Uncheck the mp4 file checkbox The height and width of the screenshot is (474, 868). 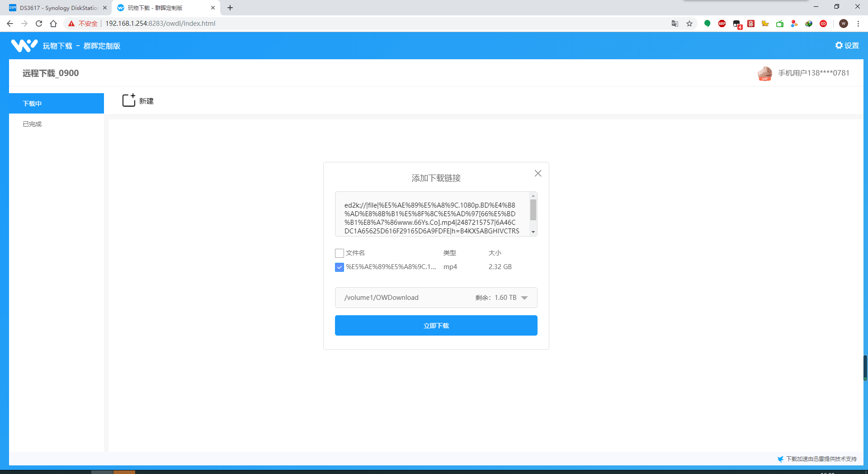[340, 267]
